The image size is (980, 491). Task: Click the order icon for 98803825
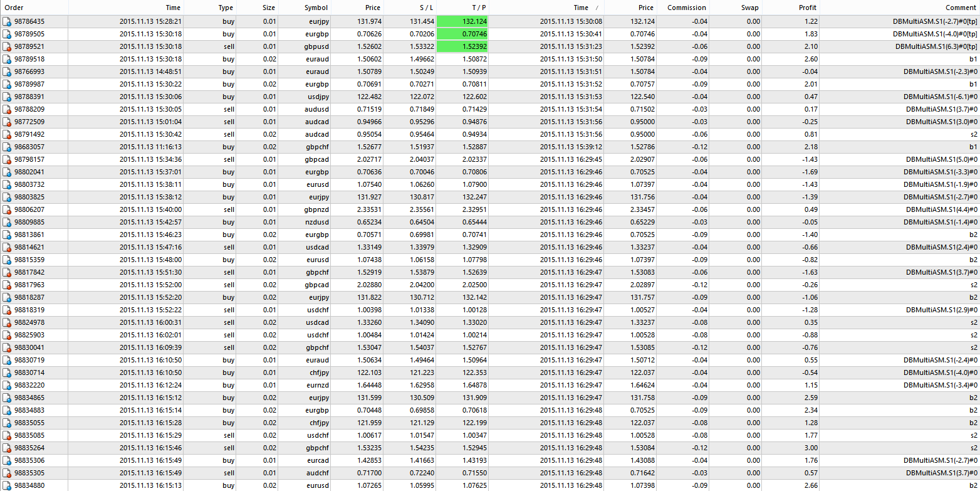point(7,197)
